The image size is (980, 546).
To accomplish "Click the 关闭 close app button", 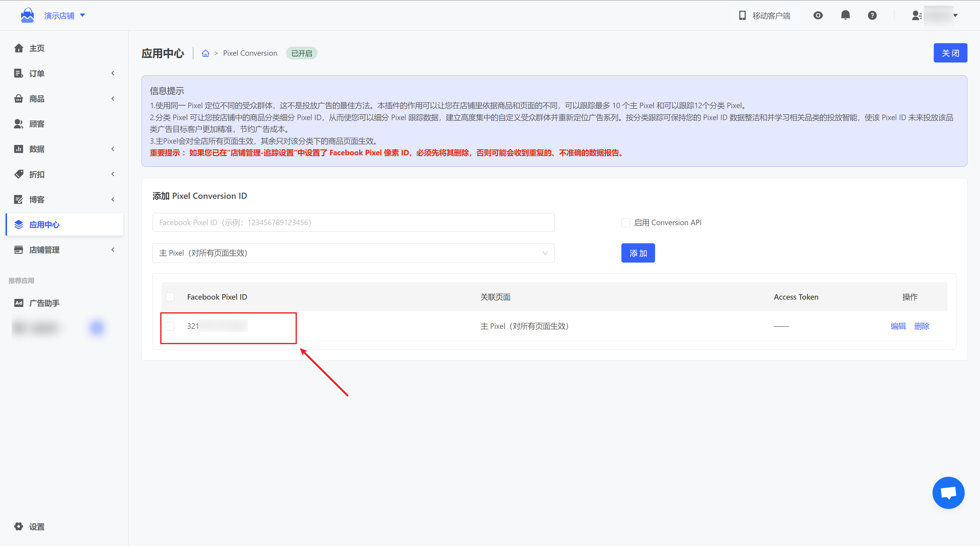I will point(950,53).
